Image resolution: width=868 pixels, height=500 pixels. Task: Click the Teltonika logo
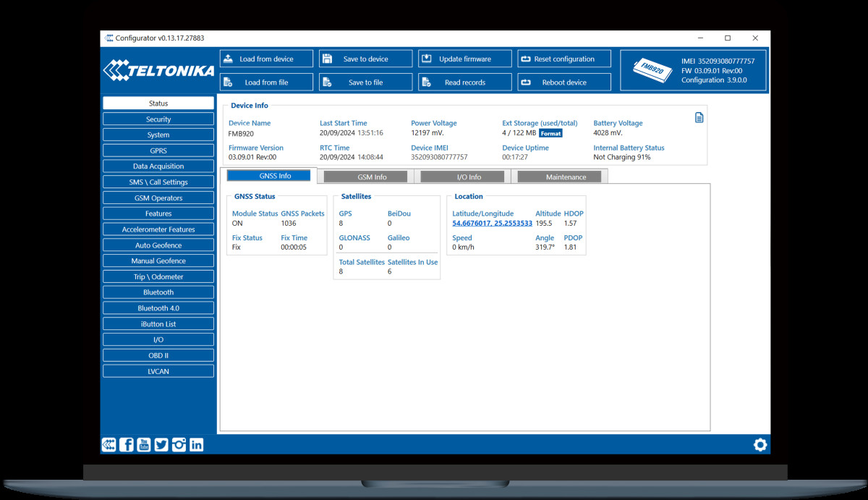pyautogui.click(x=158, y=70)
